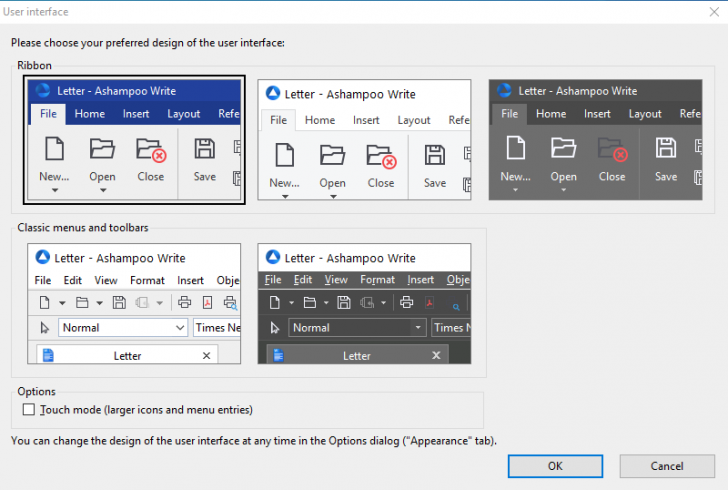This screenshot has width=728, height=490.
Task: Expand the Normal style dropdown in dark Classic preview
Action: pyautogui.click(x=419, y=328)
